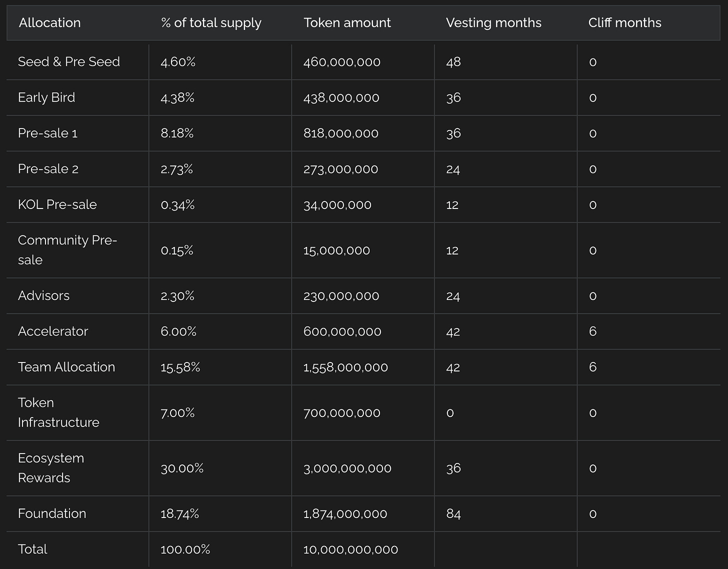The width and height of the screenshot is (728, 569).
Task: Select the Seed & Pre Seed row label
Action: point(69,62)
